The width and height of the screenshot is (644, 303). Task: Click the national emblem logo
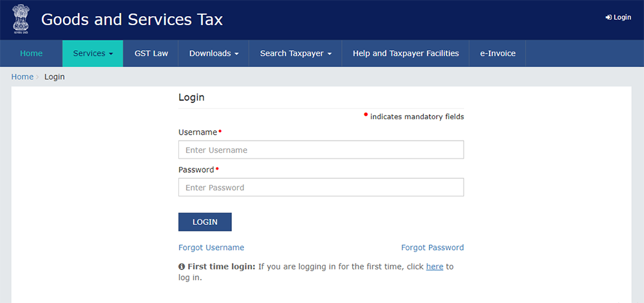pyautogui.click(x=21, y=19)
